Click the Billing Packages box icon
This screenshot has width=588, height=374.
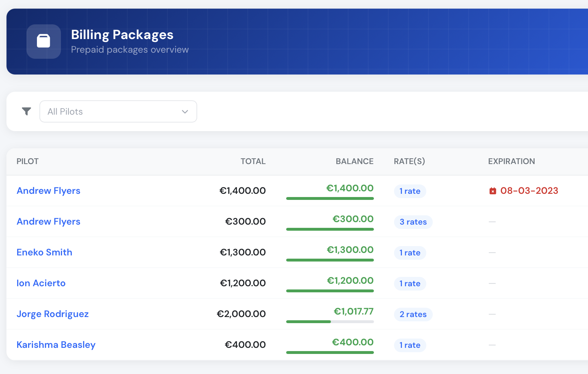pos(44,41)
